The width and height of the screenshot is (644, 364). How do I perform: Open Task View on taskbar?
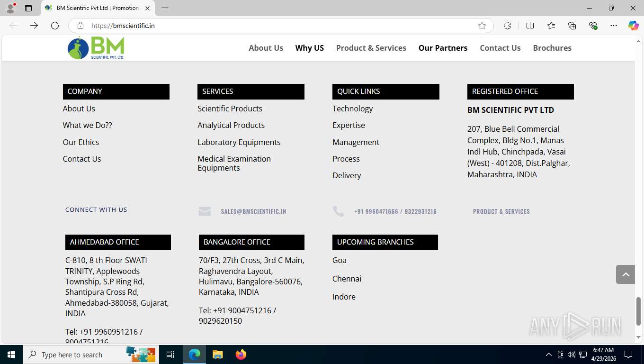pyautogui.click(x=170, y=355)
